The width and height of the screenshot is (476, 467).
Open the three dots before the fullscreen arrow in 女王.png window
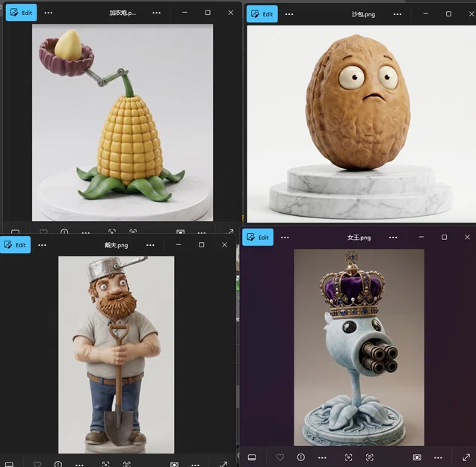point(438,457)
